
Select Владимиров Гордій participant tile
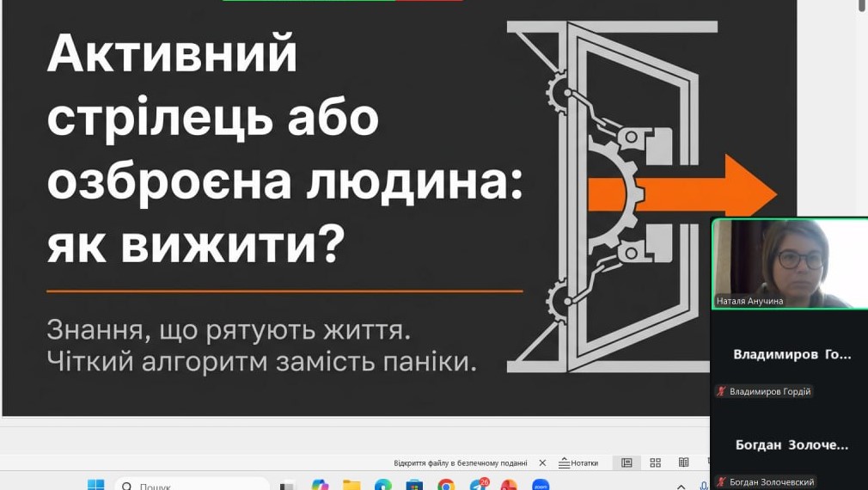click(x=789, y=354)
